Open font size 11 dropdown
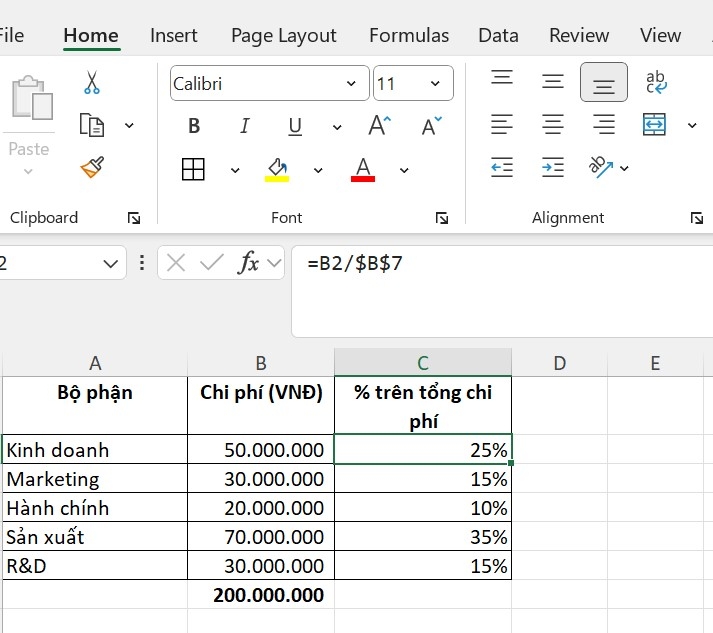Image resolution: width=713 pixels, height=633 pixels. (x=435, y=83)
